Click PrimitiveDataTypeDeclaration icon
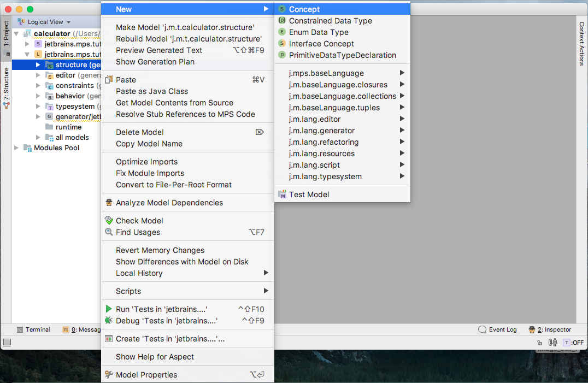588x383 pixels. tap(282, 55)
